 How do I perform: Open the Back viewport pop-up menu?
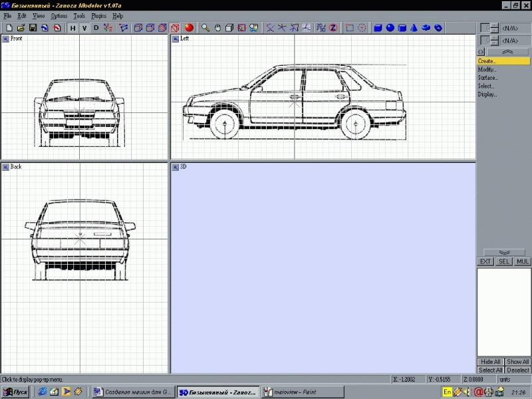click(x=6, y=168)
